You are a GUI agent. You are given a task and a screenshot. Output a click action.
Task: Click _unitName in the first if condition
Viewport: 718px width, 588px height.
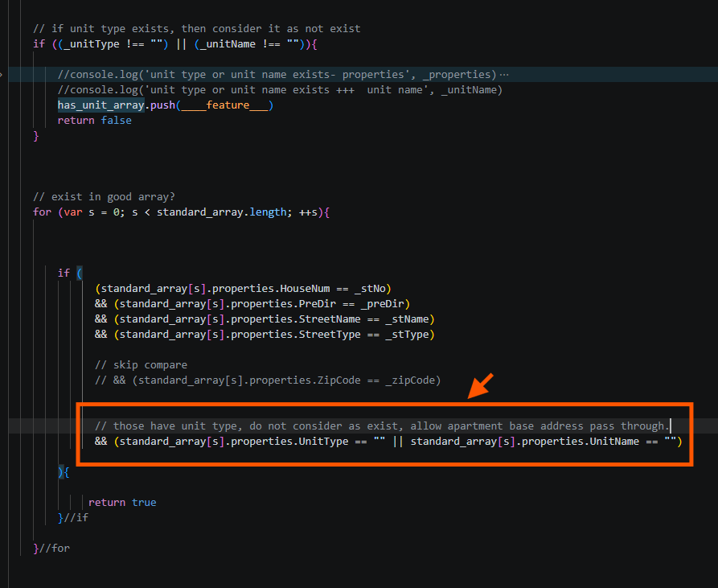[x=228, y=44]
